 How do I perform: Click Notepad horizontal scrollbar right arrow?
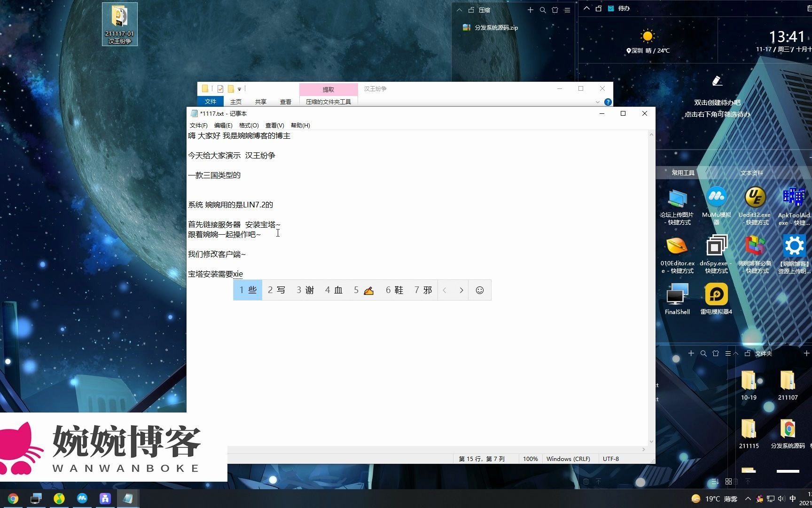click(643, 450)
